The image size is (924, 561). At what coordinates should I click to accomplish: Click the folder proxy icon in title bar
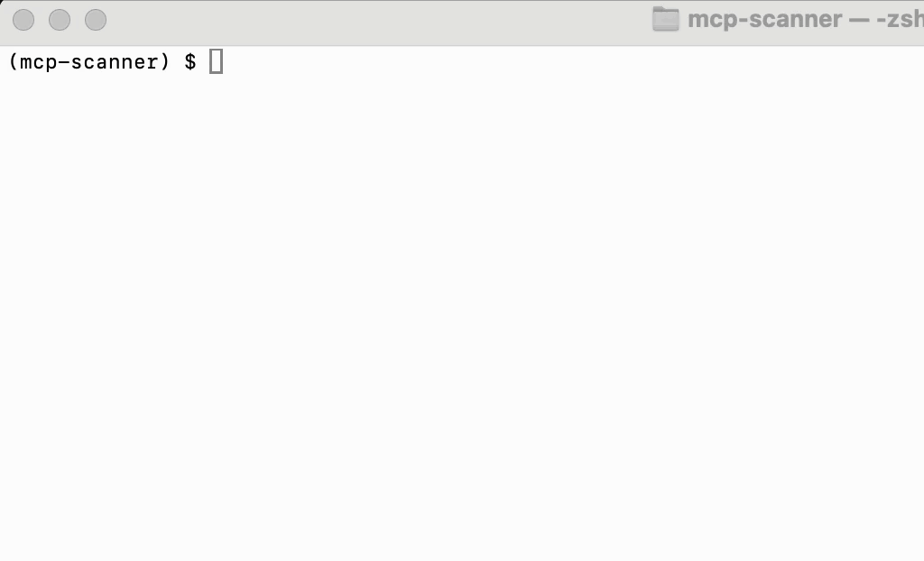coord(665,19)
